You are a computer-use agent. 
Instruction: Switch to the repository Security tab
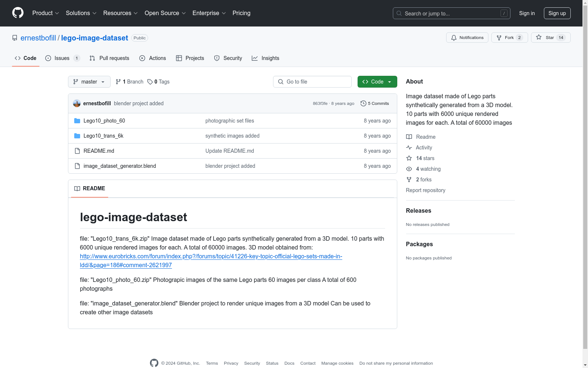coord(228,58)
